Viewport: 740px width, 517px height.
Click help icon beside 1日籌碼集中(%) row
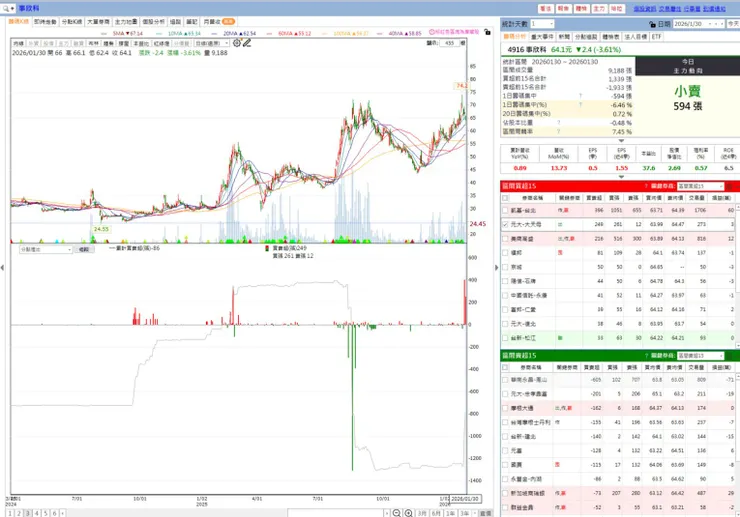580,105
